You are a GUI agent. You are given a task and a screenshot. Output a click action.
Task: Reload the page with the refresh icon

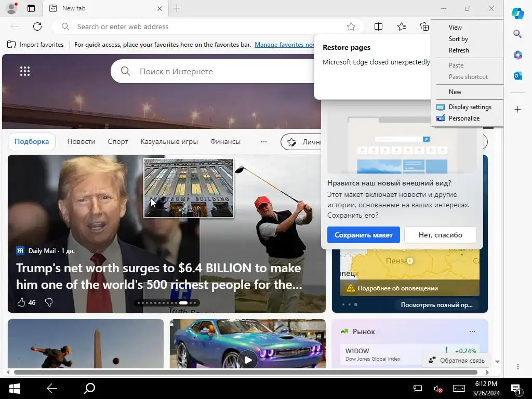pos(37,26)
